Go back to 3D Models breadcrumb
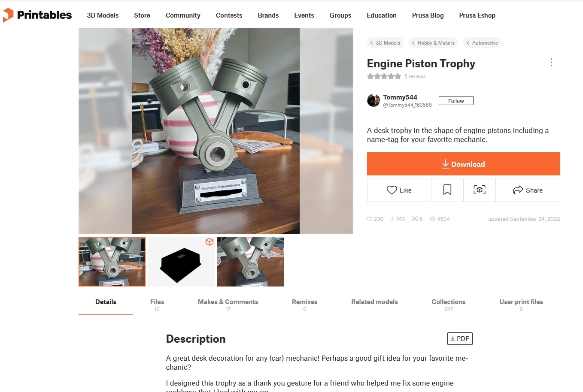Image resolution: width=583 pixels, height=392 pixels. tap(385, 43)
